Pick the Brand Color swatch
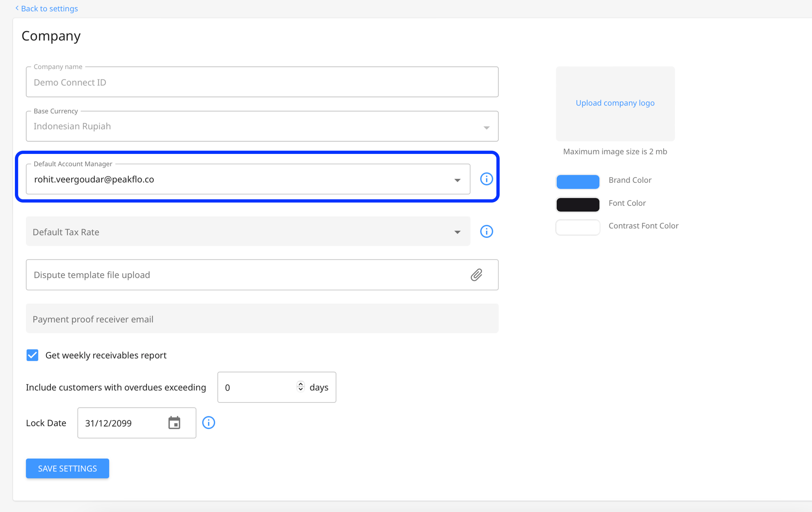The width and height of the screenshot is (812, 512). click(x=578, y=182)
